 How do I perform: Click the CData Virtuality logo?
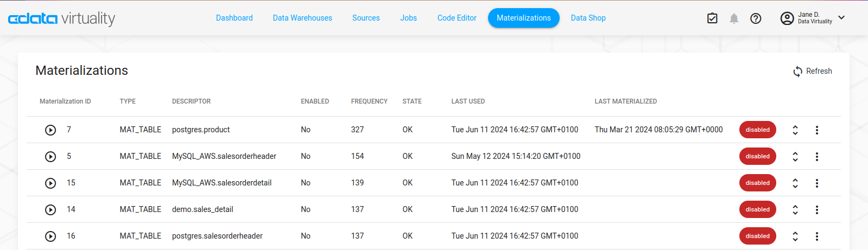[61, 18]
